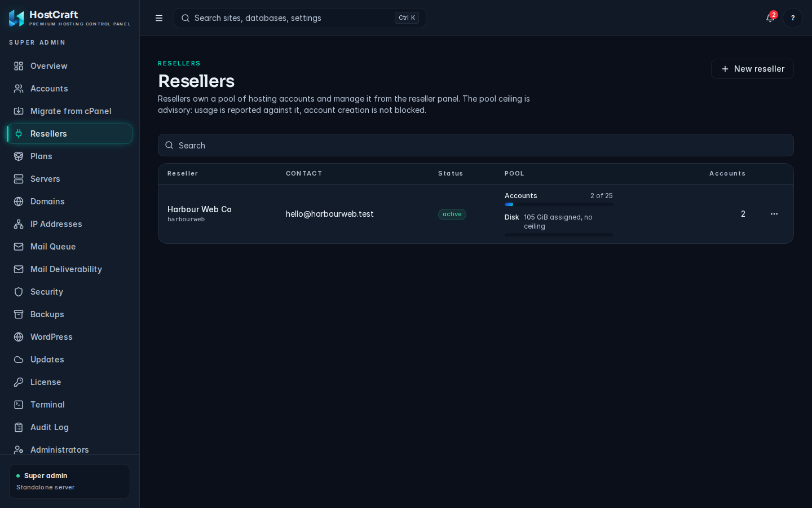This screenshot has height=508, width=812.
Task: Focus the resellers table Search field
Action: pyautogui.click(x=476, y=145)
